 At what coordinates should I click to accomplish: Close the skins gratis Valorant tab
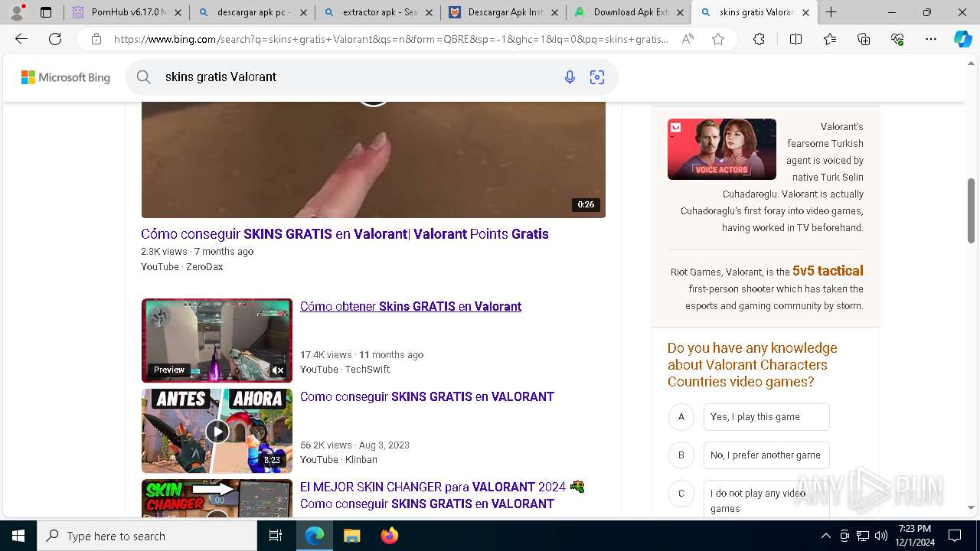coord(806,12)
